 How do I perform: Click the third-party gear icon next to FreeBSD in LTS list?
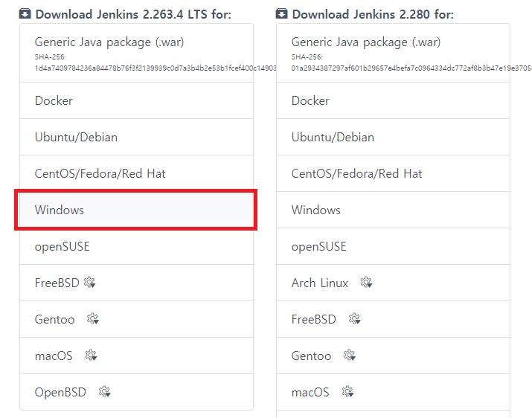(90, 283)
